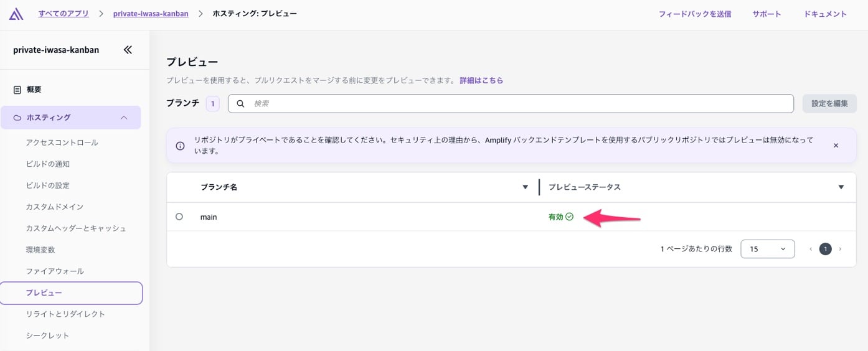Click the info icon in notice banner
Image resolution: width=868 pixels, height=351 pixels.
[x=180, y=146]
